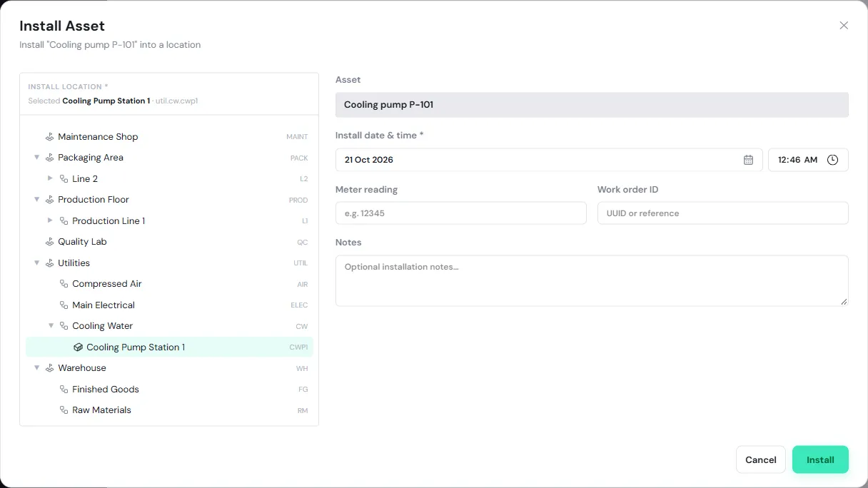Expand the Production Line 1 node
The image size is (868, 488).
[x=50, y=220]
